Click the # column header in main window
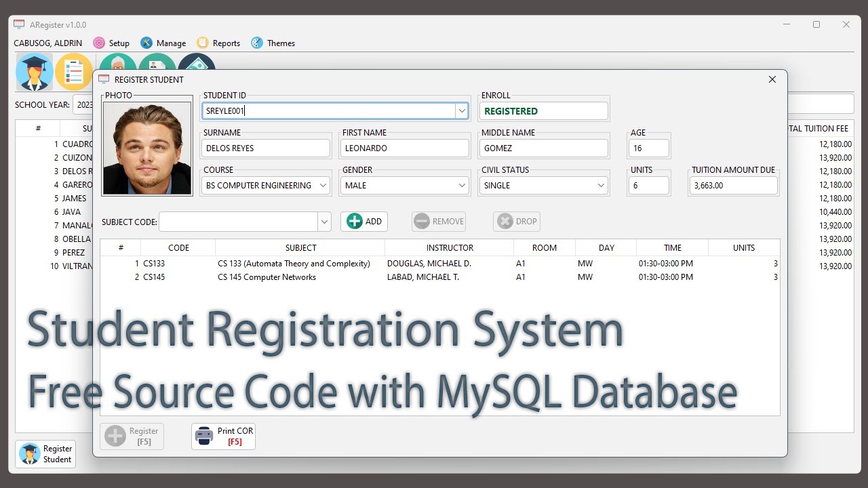This screenshot has height=488, width=868. (x=38, y=128)
